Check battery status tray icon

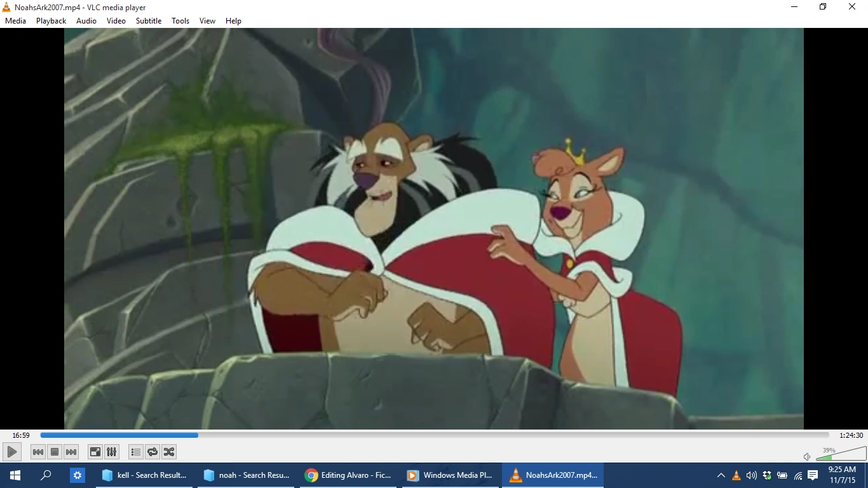[x=782, y=475]
